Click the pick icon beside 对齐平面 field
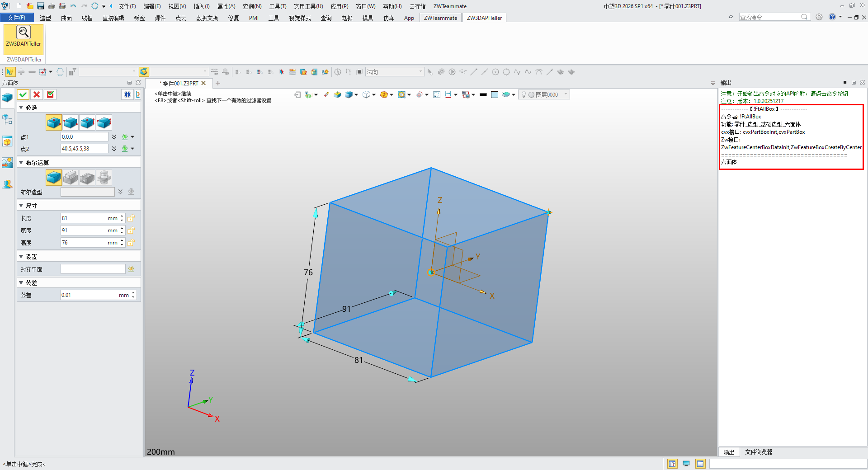The height and width of the screenshot is (470, 868). tap(131, 269)
